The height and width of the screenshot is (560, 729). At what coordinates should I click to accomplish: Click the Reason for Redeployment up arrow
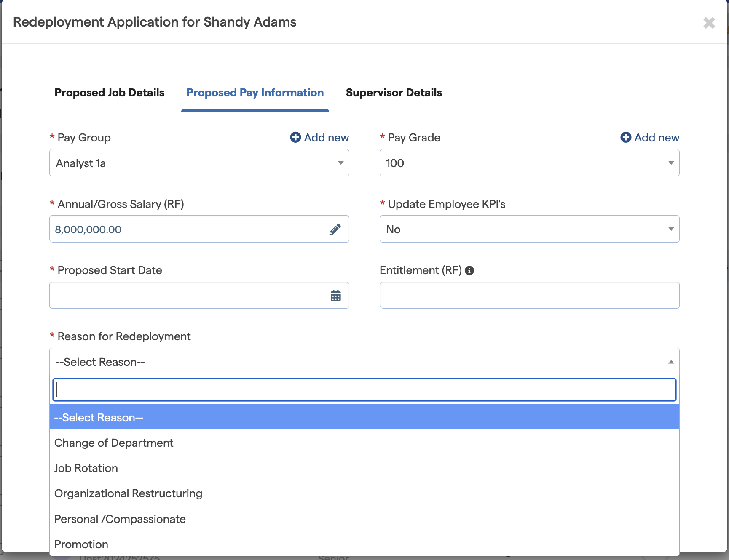(x=671, y=362)
